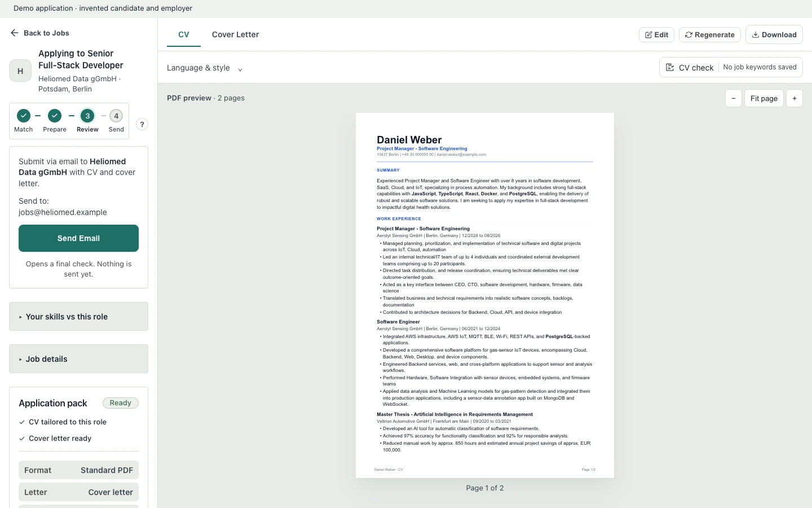Expand the Job details section

click(x=79, y=359)
